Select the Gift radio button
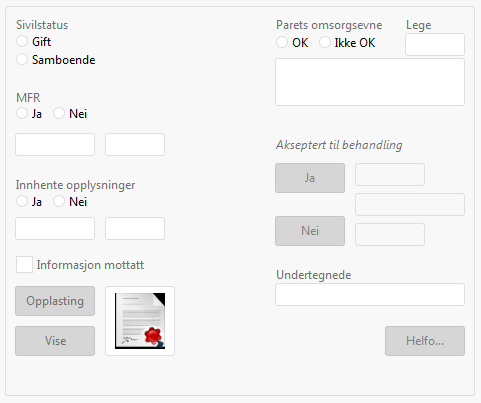This screenshot has height=403, width=481. pos(22,41)
